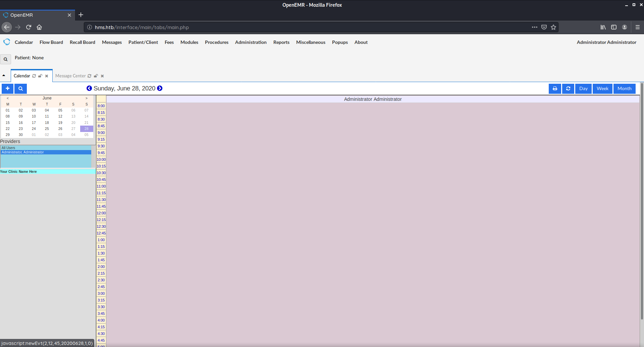Image resolution: width=644 pixels, height=347 pixels.
Task: Refresh the Message Center tab
Action: coord(89,76)
